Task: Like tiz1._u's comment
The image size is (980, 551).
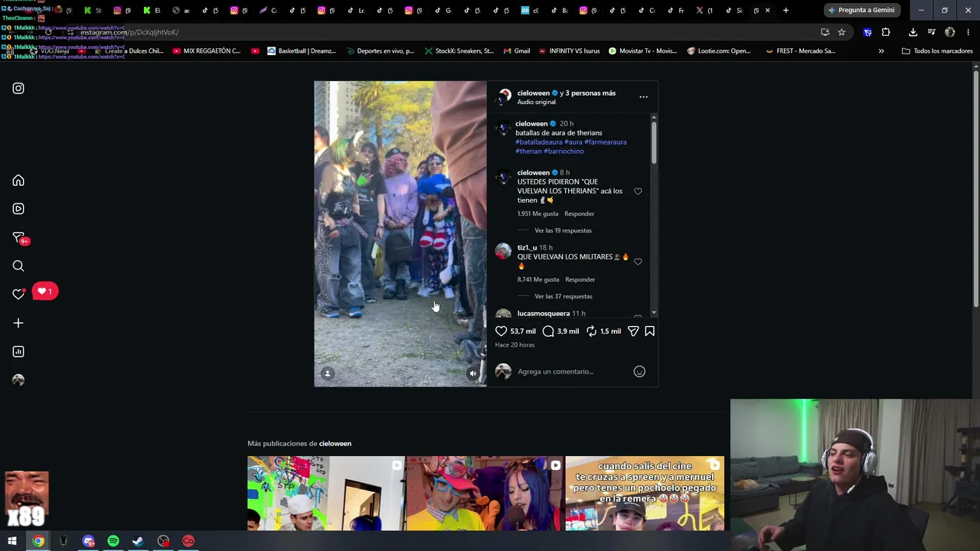Action: [x=638, y=262]
